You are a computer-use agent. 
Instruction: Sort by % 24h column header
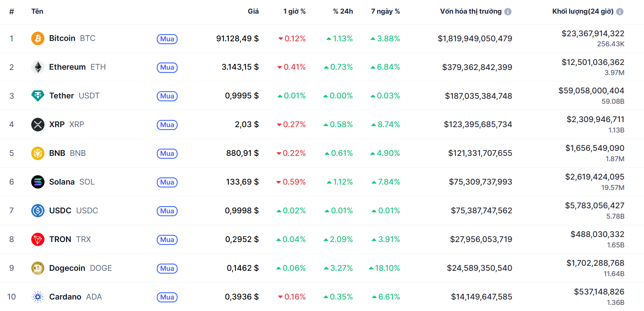coord(343,11)
